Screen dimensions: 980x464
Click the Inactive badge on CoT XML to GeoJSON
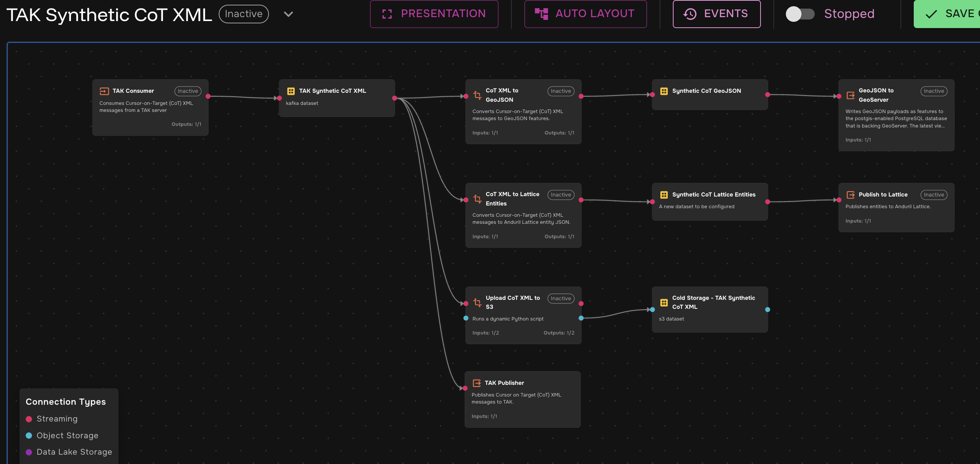click(x=561, y=91)
